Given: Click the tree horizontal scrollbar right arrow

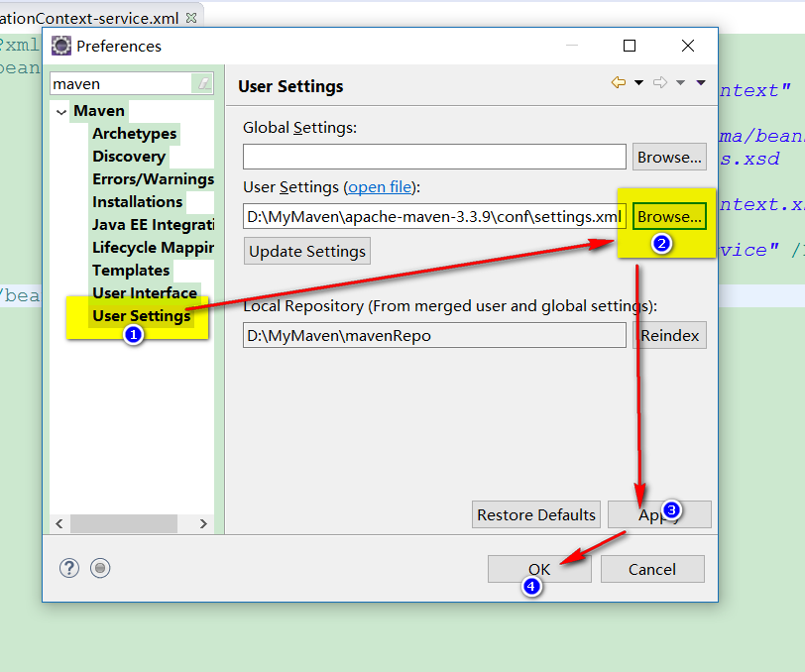Looking at the screenshot, I should coord(203,523).
